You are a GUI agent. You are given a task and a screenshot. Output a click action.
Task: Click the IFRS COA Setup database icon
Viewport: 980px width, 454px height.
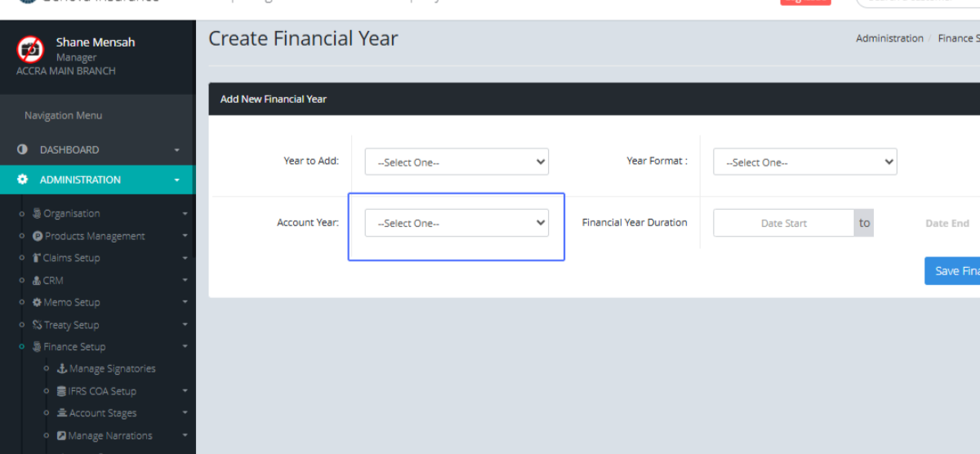click(x=62, y=391)
